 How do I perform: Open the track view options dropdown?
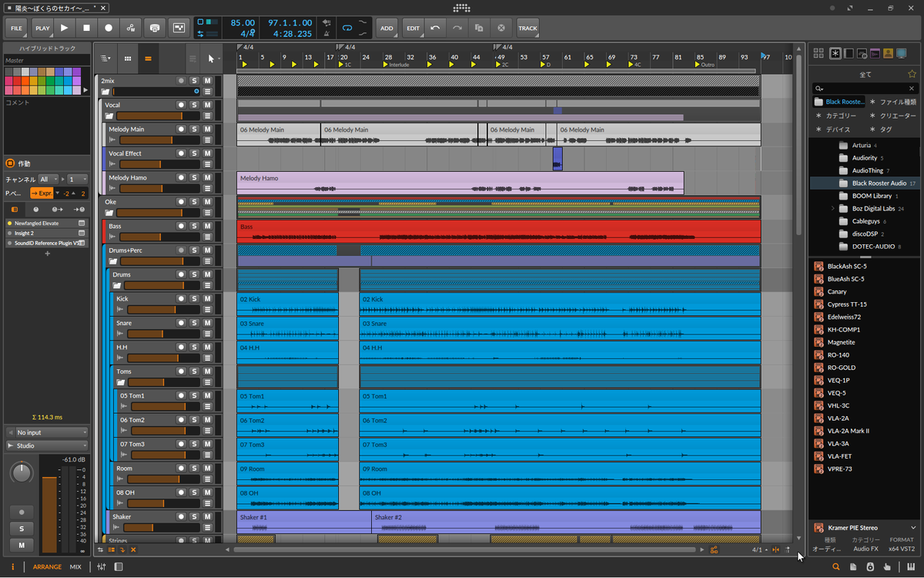point(105,59)
